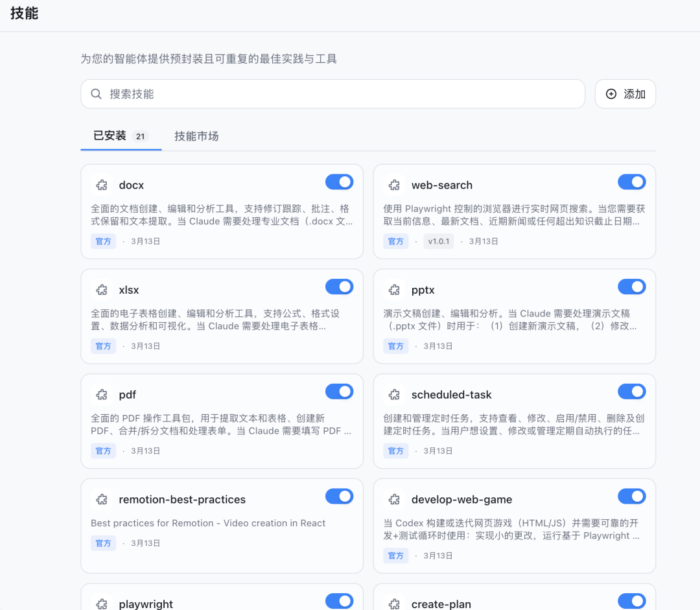
Task: Switch to the 已安装 tab
Action: tap(121, 136)
